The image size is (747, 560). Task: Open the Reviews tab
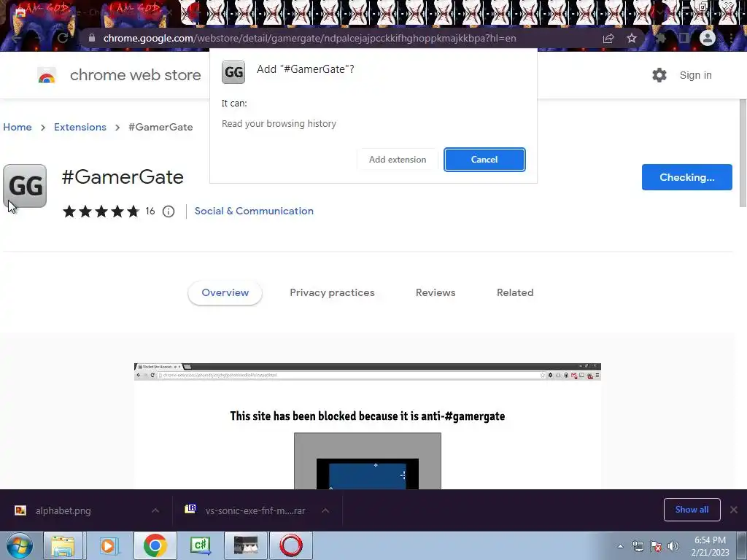click(x=436, y=293)
